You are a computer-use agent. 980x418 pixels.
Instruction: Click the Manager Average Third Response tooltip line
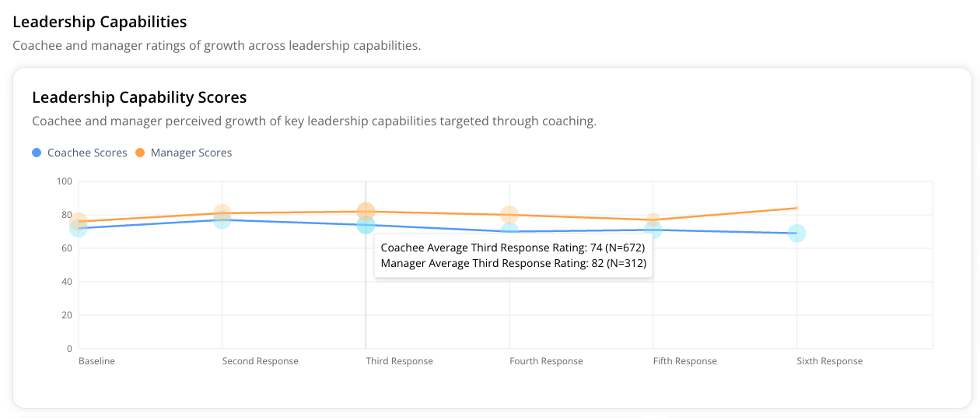coord(513,264)
